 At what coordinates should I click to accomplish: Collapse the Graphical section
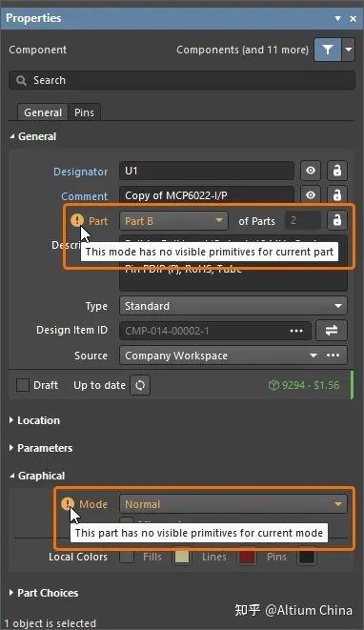pos(37,477)
